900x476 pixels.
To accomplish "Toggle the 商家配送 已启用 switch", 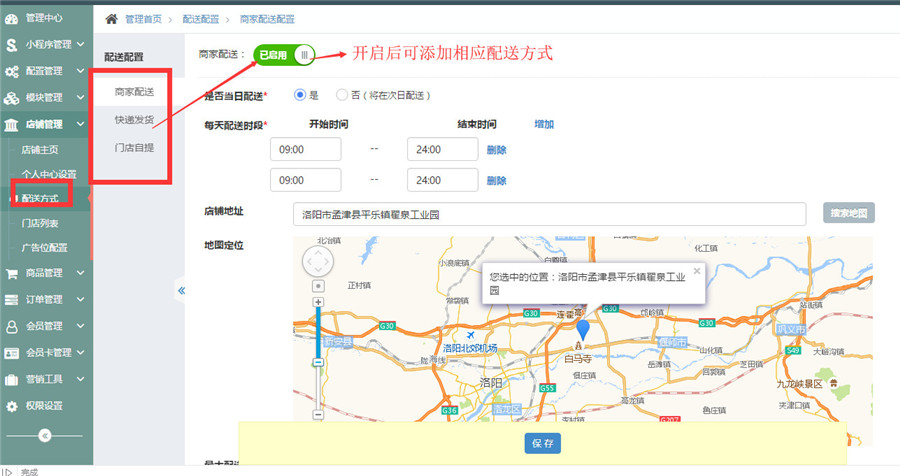I will click(284, 55).
